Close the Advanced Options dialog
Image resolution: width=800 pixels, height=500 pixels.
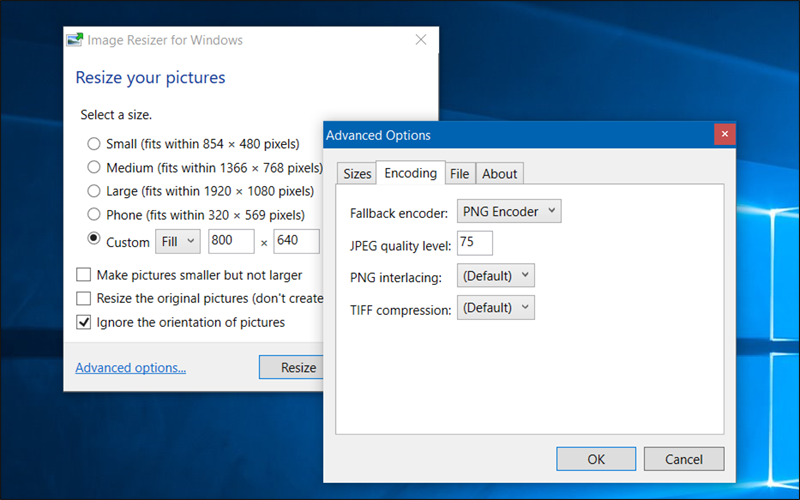[724, 134]
